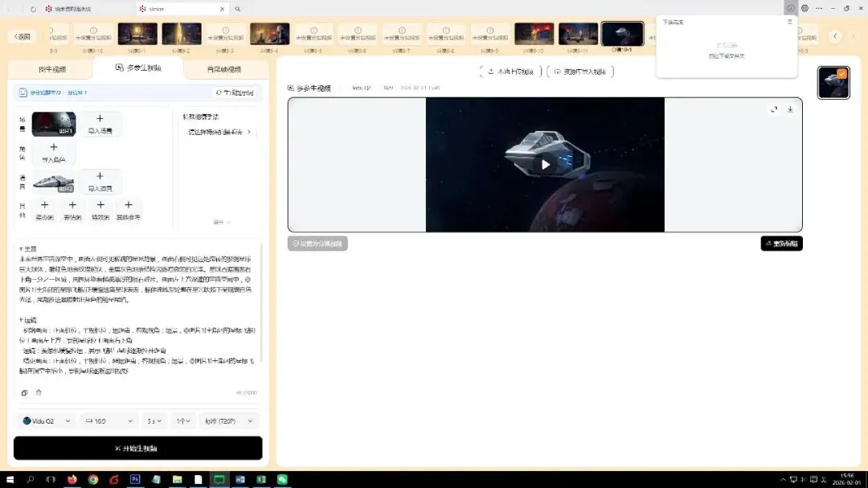Click inside the prompt text area
Image resolution: width=868 pixels, height=488 pixels.
click(137, 310)
